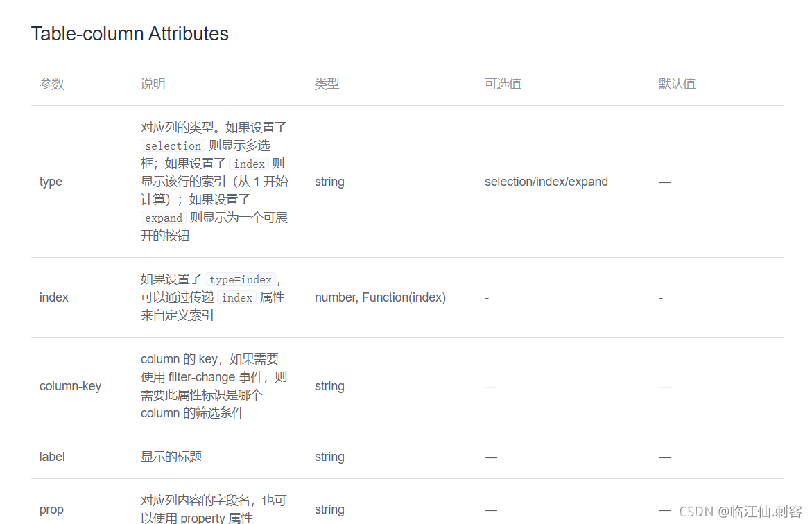The width and height of the screenshot is (812, 524).
Task: Click the prop parameter cell
Action: 51,509
